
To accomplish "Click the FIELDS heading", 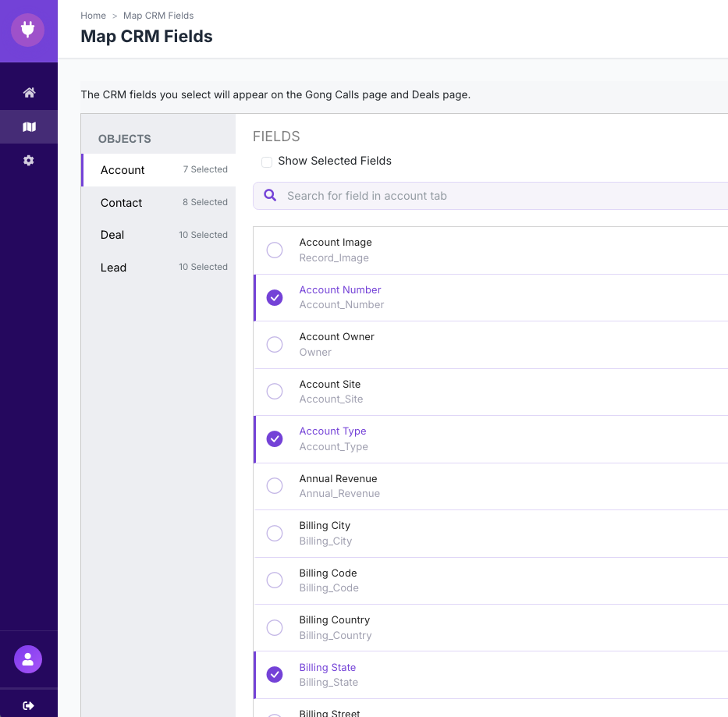I will (x=276, y=137).
